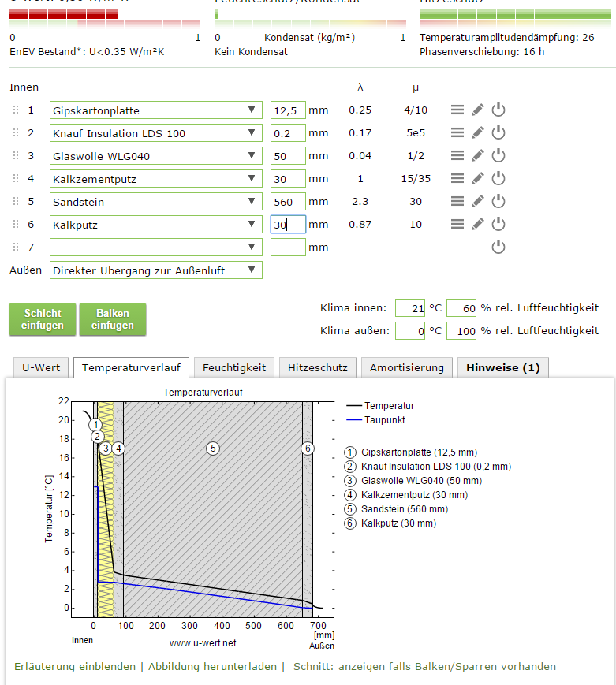Open list menu for Knauf Insulation layer

click(457, 133)
